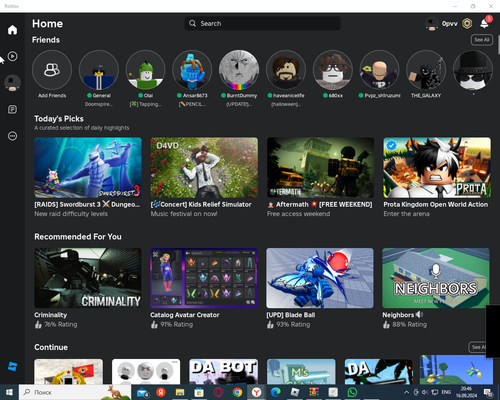The image size is (500, 400).
Task: Click See All next to Friends
Action: [x=482, y=40]
